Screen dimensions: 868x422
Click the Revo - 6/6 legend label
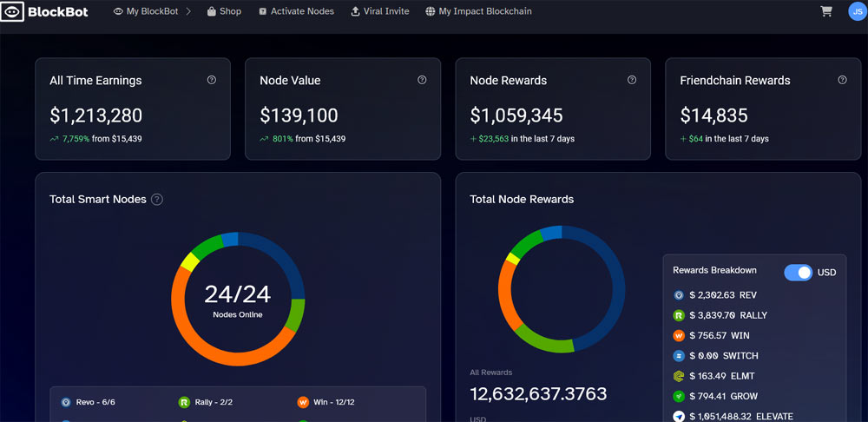[x=95, y=402]
